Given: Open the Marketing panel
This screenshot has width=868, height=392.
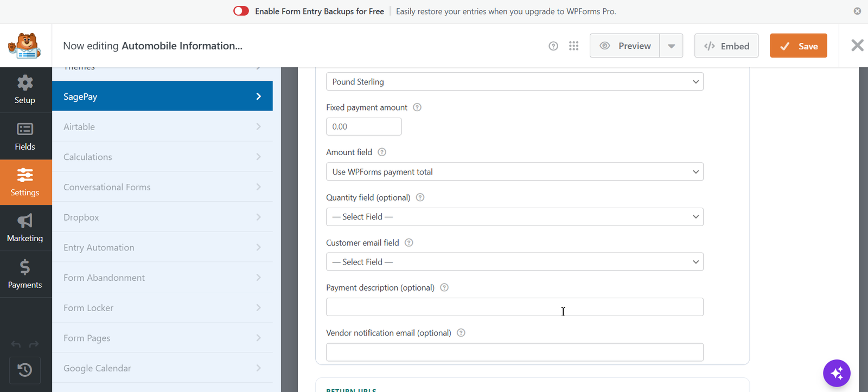Looking at the screenshot, I should click(x=25, y=228).
